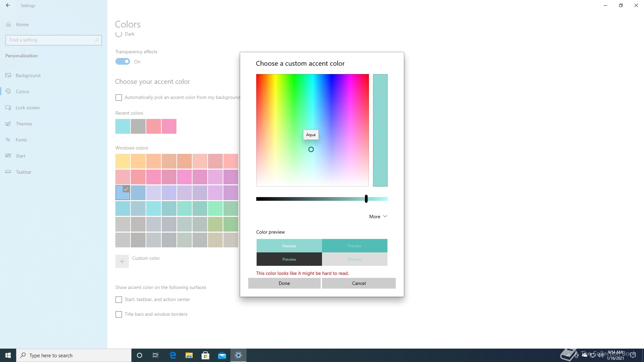Open Microsoft Edge from the taskbar
The width and height of the screenshot is (644, 362).
click(173, 355)
